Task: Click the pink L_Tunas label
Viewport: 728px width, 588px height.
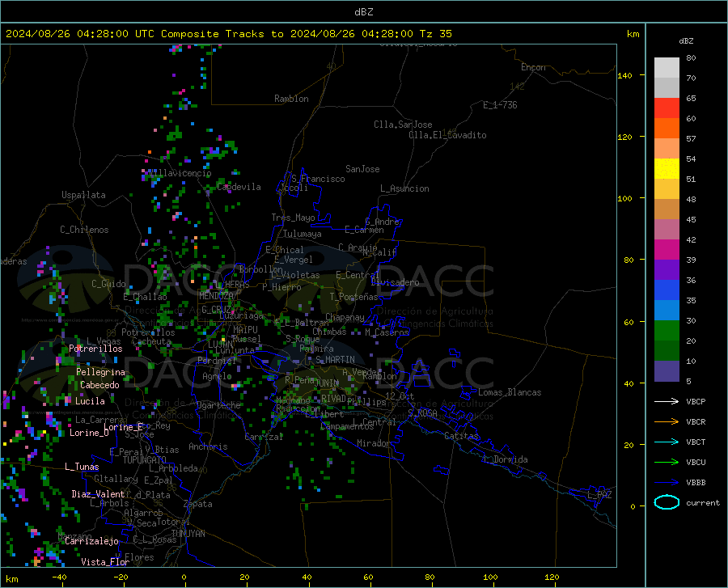Action: 82,467
